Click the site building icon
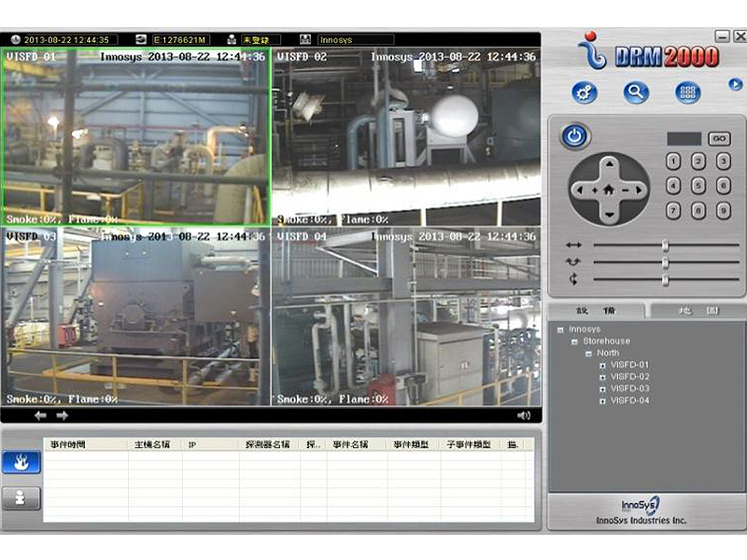 [305, 39]
